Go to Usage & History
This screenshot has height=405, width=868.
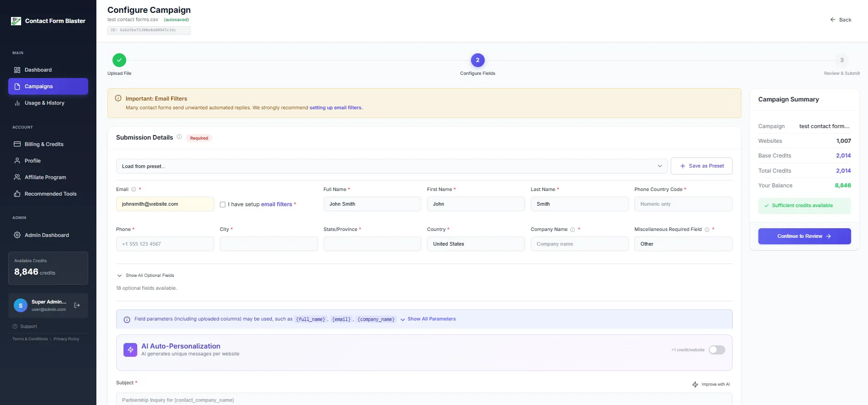coord(48,103)
